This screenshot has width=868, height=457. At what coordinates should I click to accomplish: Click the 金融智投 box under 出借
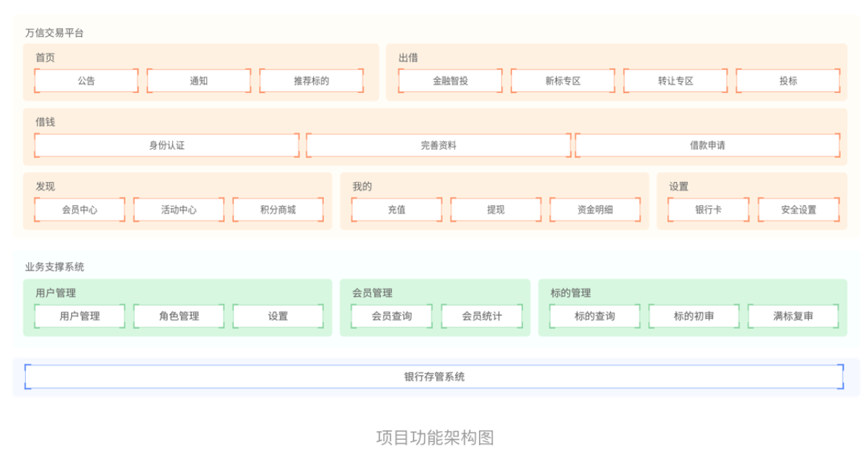coord(450,81)
